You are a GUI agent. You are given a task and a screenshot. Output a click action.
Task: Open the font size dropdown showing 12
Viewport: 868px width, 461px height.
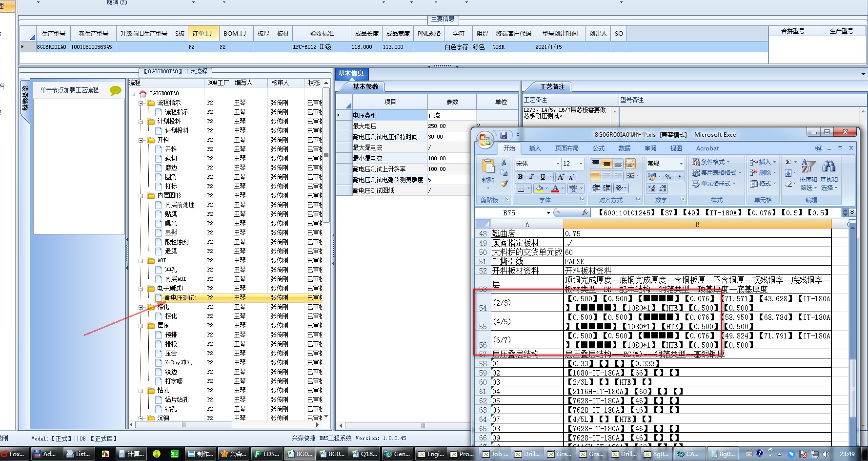click(581, 164)
